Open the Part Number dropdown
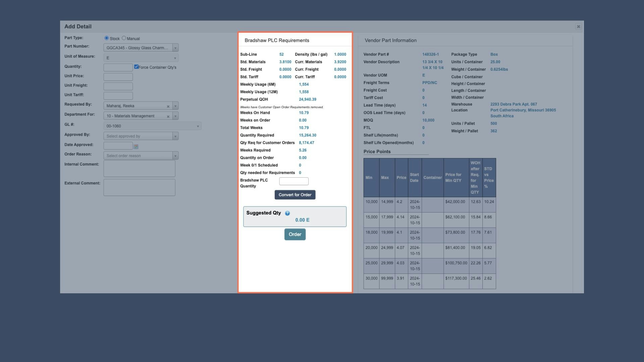644x362 pixels. tap(175, 48)
